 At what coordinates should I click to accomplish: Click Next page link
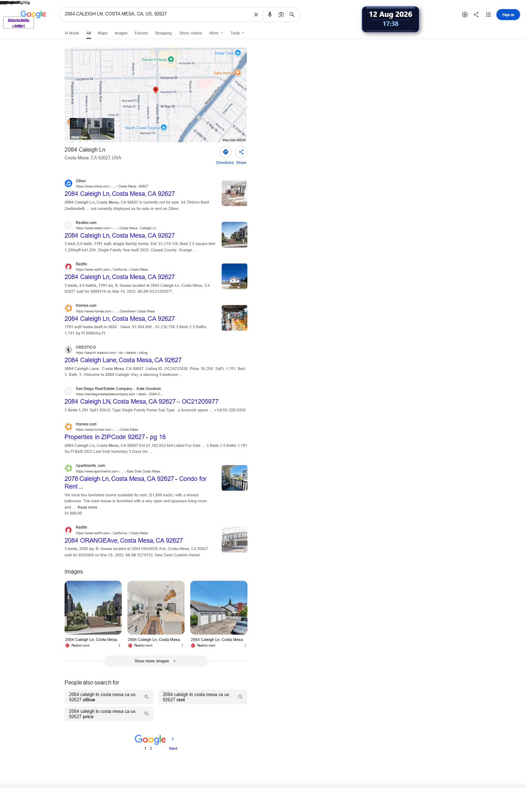point(173,748)
